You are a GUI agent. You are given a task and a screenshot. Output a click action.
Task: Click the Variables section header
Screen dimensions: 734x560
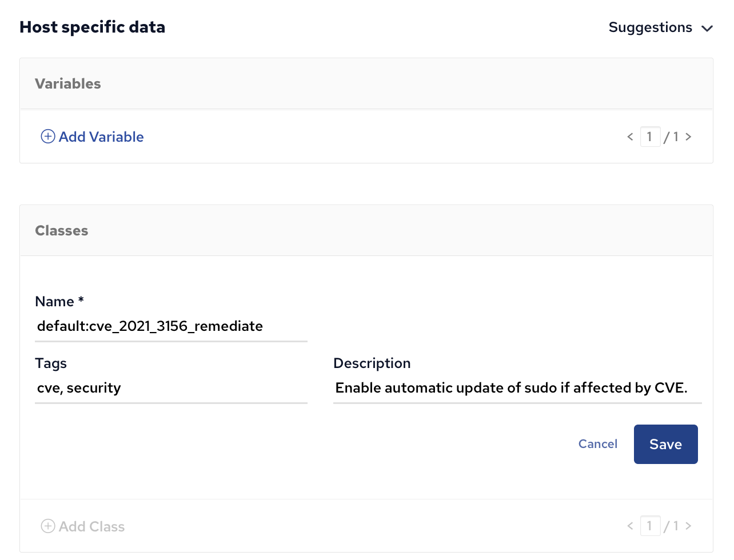point(366,83)
